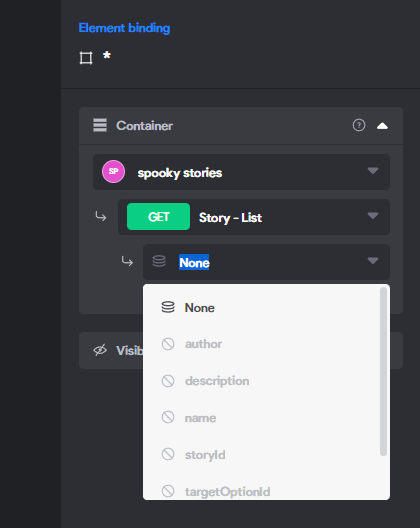The width and height of the screenshot is (420, 528).
Task: Open the Container help question mark
Action: [x=359, y=125]
